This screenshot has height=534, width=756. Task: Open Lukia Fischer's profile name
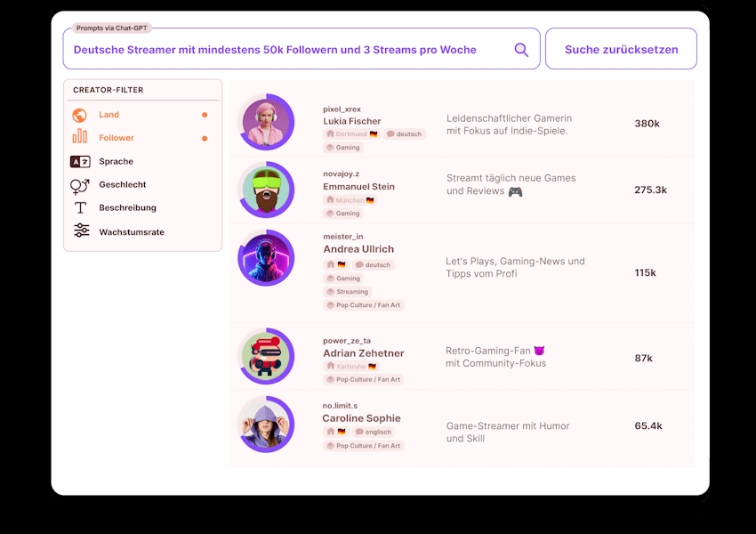[x=352, y=121]
